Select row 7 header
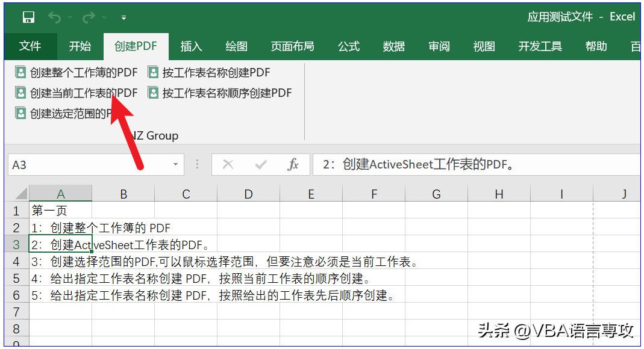Screen dimensions: 644x349 (x=16, y=312)
